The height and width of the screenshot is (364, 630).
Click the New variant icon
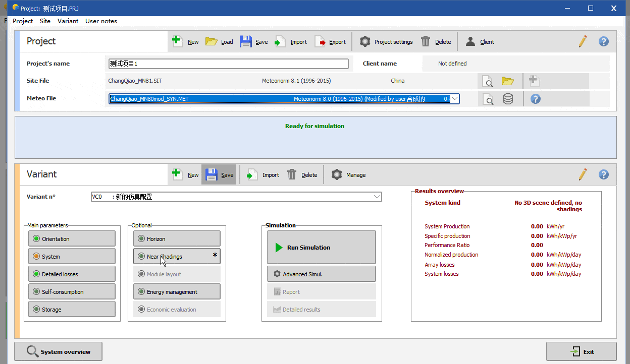(x=177, y=174)
